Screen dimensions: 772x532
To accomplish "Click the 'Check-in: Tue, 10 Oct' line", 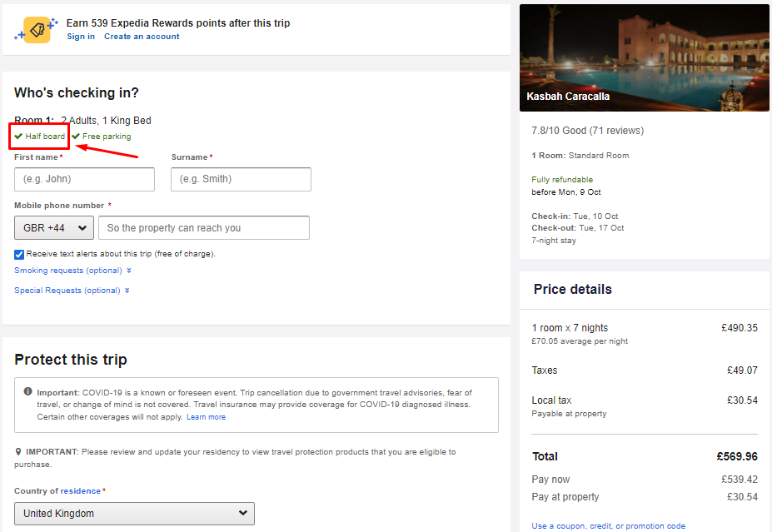I will click(575, 216).
